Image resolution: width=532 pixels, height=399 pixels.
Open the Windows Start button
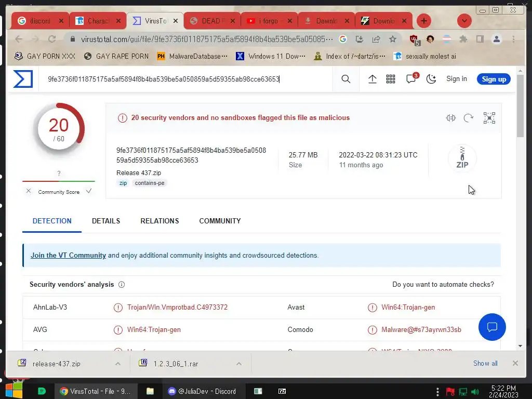14,391
